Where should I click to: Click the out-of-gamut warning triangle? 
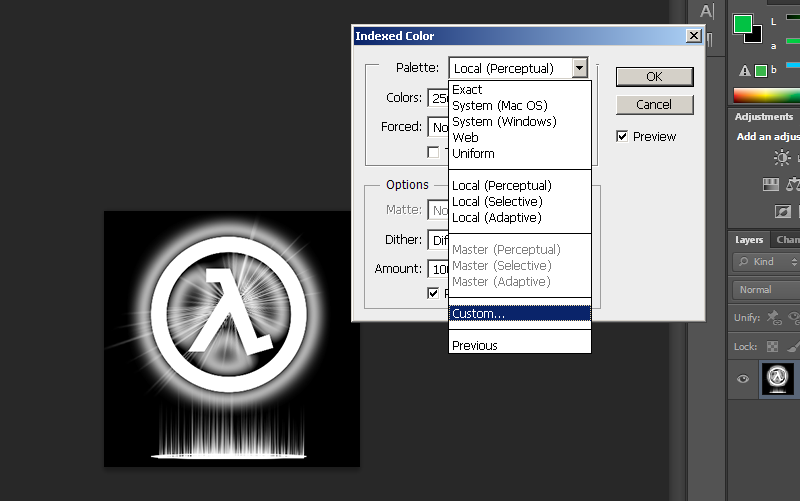pos(744,71)
